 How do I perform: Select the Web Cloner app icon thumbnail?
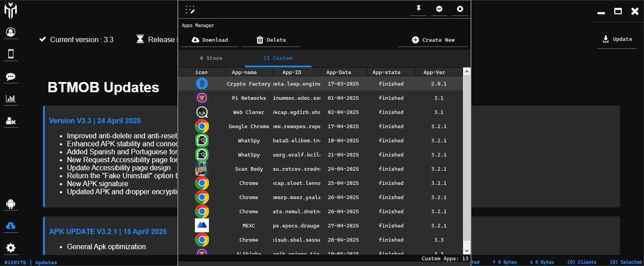pos(202,112)
